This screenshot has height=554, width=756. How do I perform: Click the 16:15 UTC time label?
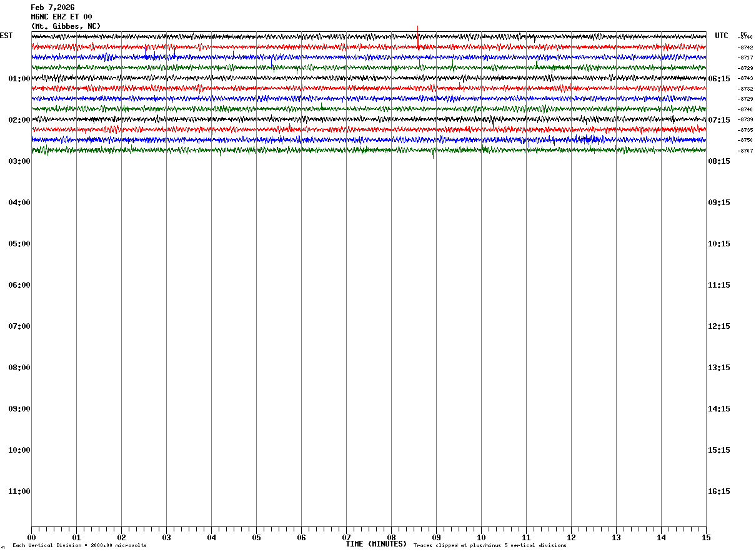pos(719,491)
